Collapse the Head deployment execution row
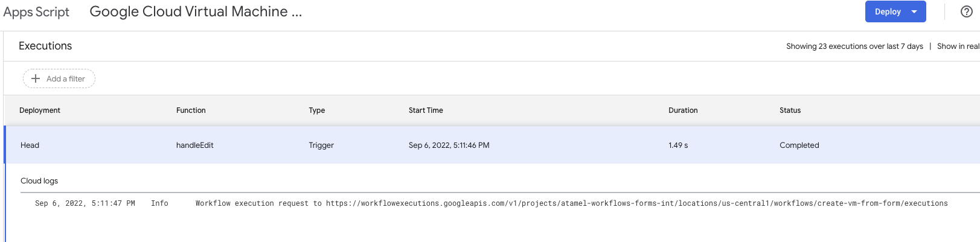Image resolution: width=980 pixels, height=242 pixels. 30,145
